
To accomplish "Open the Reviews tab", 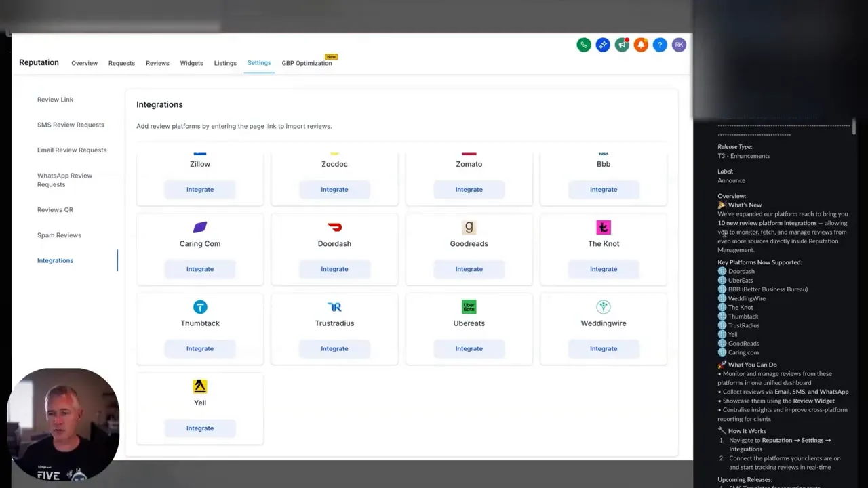I will [157, 63].
